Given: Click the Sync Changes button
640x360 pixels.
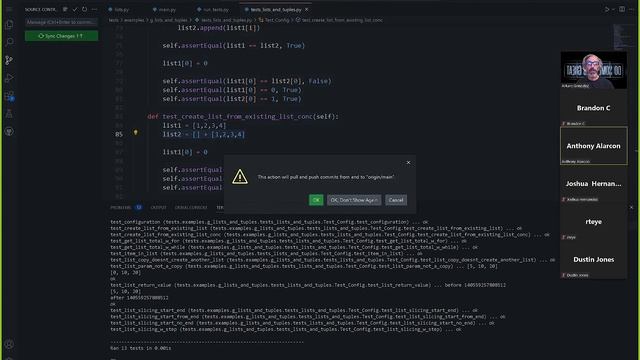Looking at the screenshot, I should [x=61, y=36].
